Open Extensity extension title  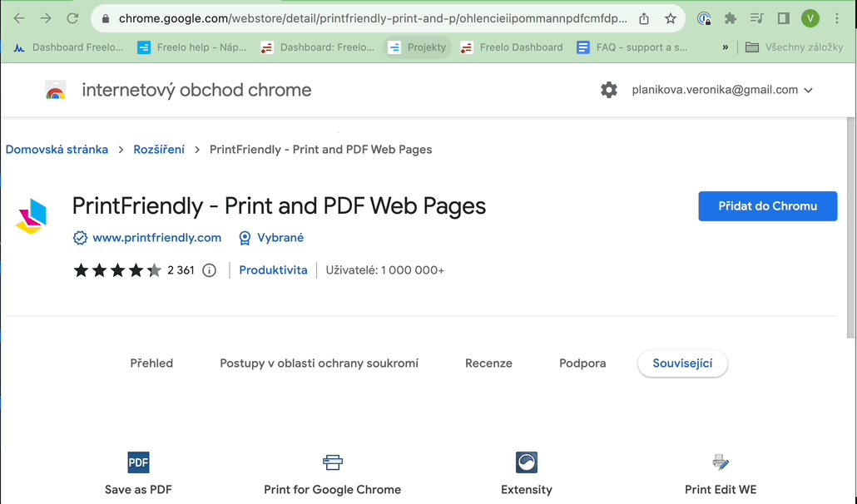(527, 490)
